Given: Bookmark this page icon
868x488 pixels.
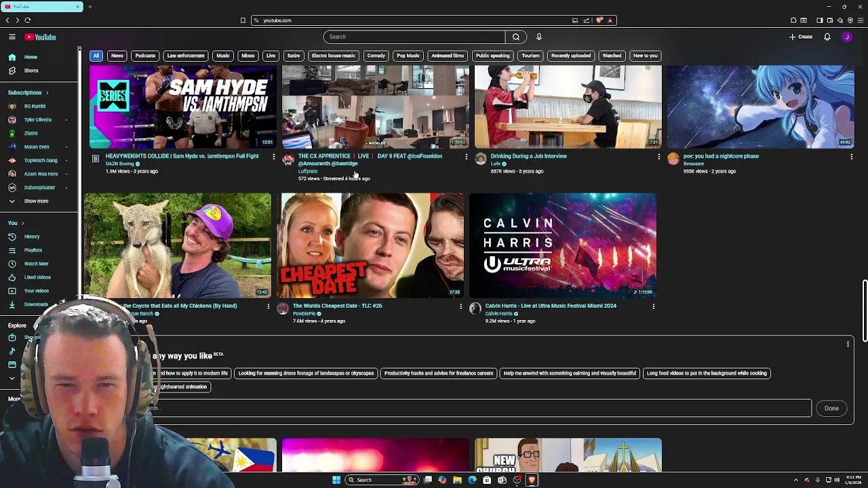Looking at the screenshot, I should pyautogui.click(x=243, y=20).
